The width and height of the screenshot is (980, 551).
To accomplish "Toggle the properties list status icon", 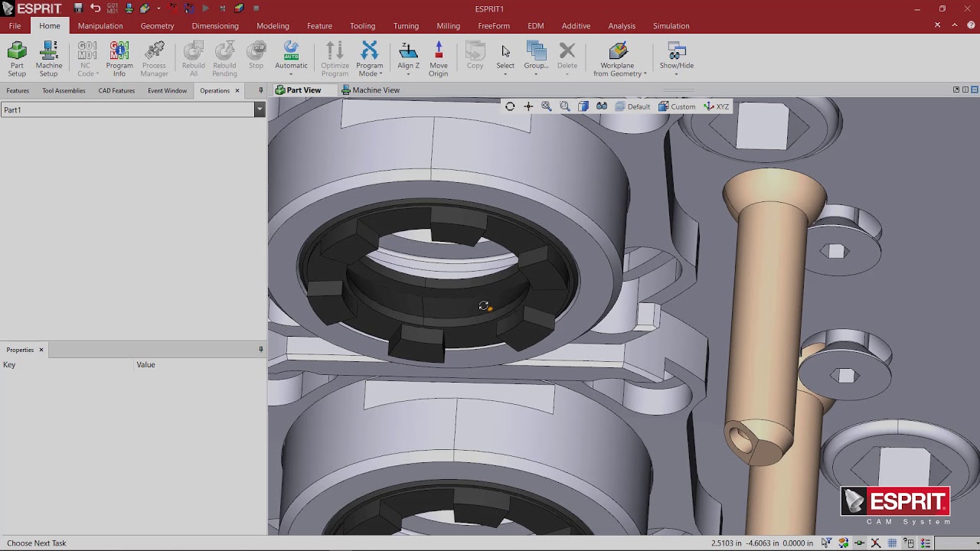I will (925, 543).
